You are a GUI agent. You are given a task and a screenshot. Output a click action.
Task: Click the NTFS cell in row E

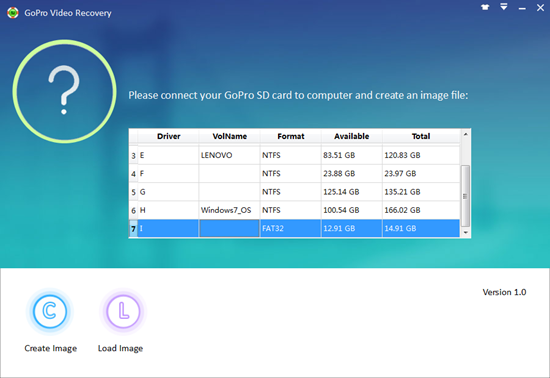coord(290,155)
